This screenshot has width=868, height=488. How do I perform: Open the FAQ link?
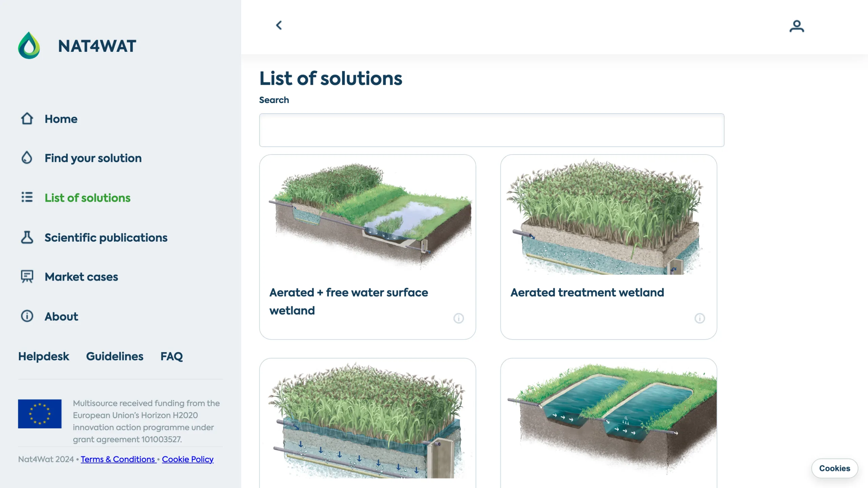click(172, 357)
